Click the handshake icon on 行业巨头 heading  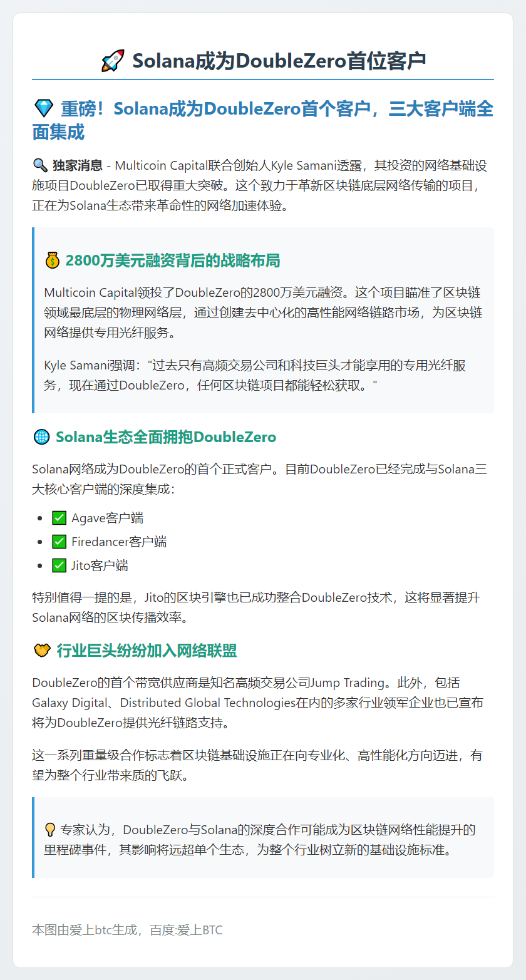(41, 651)
